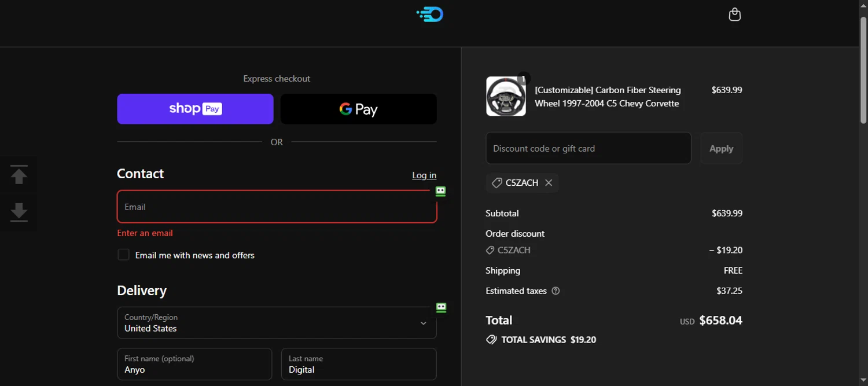Click the Last name field containing Digital
This screenshot has height=386, width=868.
[x=359, y=364]
